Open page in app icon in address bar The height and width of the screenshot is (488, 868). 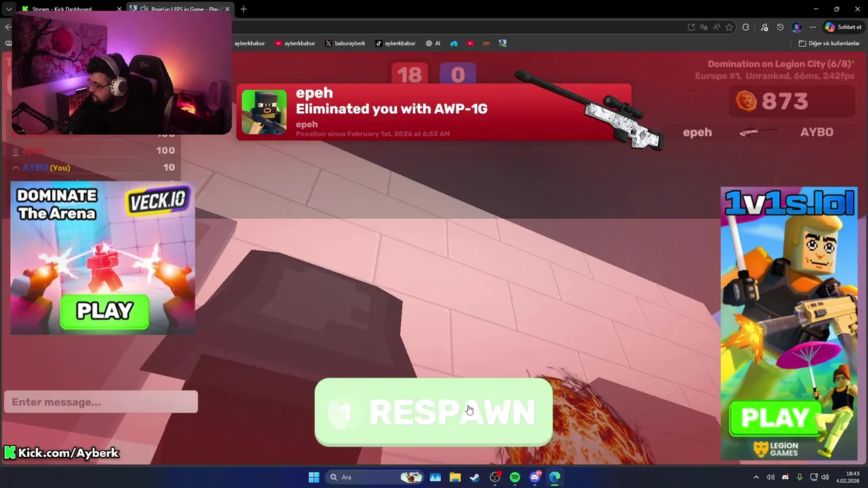pyautogui.click(x=691, y=27)
